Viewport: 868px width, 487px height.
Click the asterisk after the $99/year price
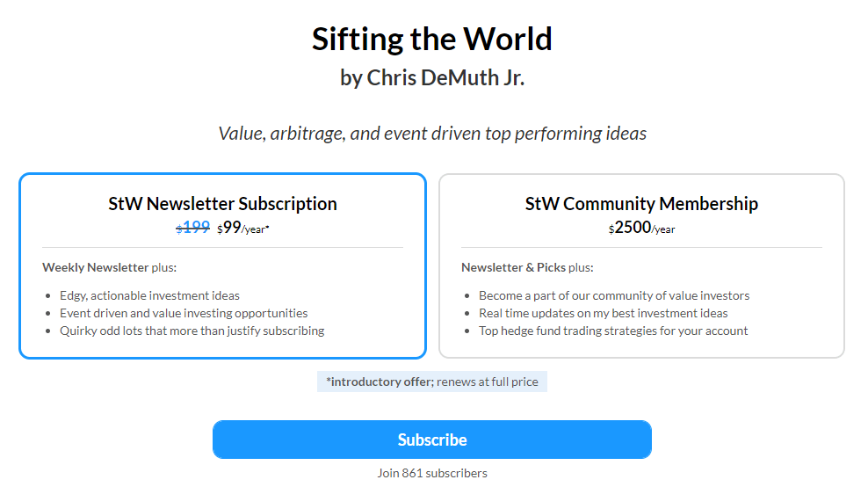[x=267, y=226]
